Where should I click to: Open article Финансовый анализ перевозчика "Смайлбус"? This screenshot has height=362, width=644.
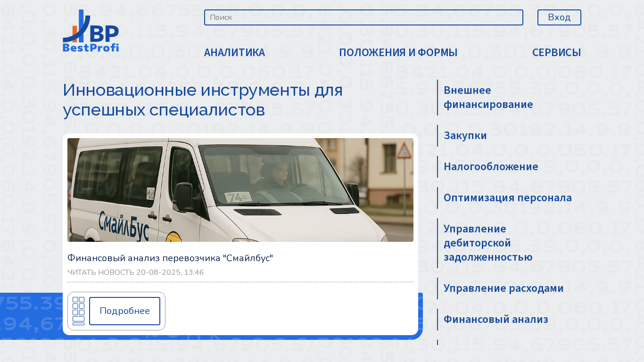(x=170, y=258)
